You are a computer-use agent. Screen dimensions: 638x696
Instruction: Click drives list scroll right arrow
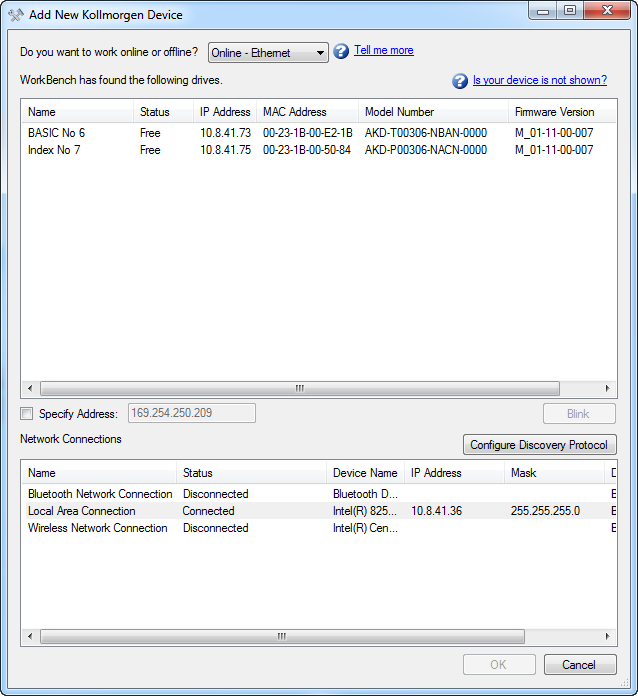point(607,388)
